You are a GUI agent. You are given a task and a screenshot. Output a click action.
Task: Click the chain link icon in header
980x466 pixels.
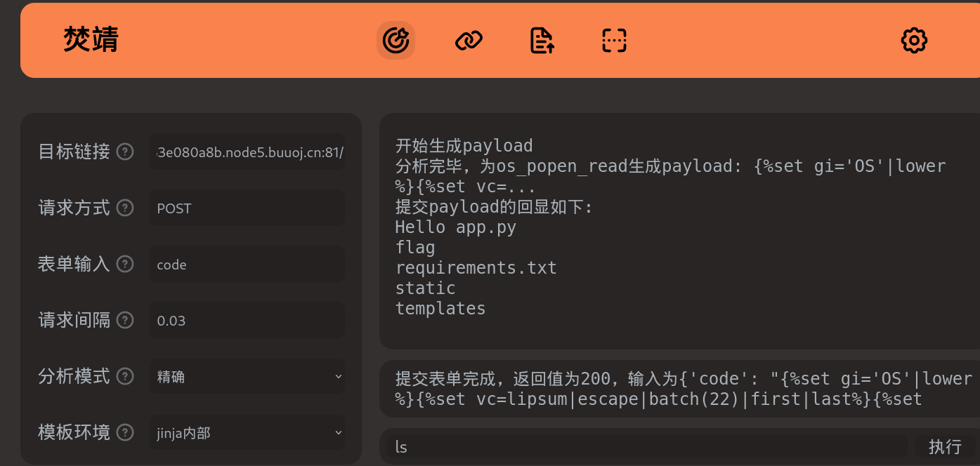pos(469,41)
